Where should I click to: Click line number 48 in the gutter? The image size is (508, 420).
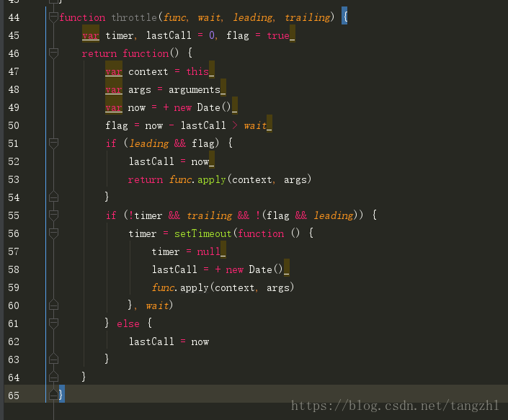pyautogui.click(x=14, y=89)
